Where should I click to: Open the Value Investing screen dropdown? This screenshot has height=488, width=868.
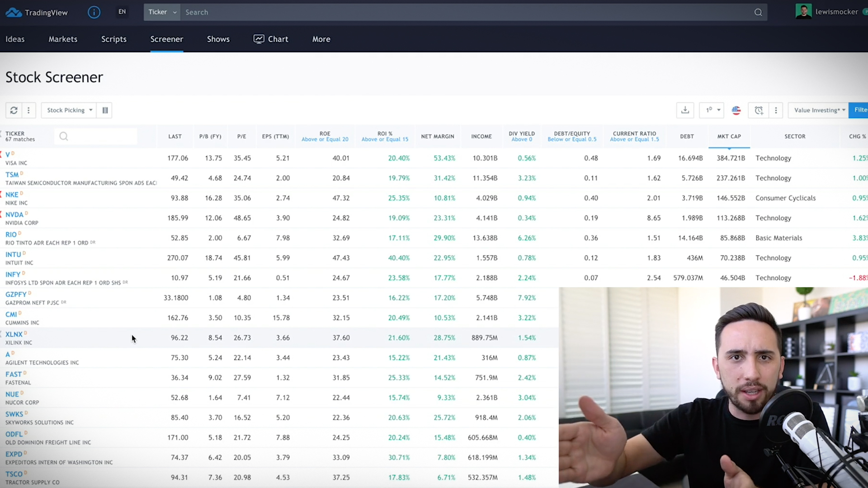[x=818, y=110]
